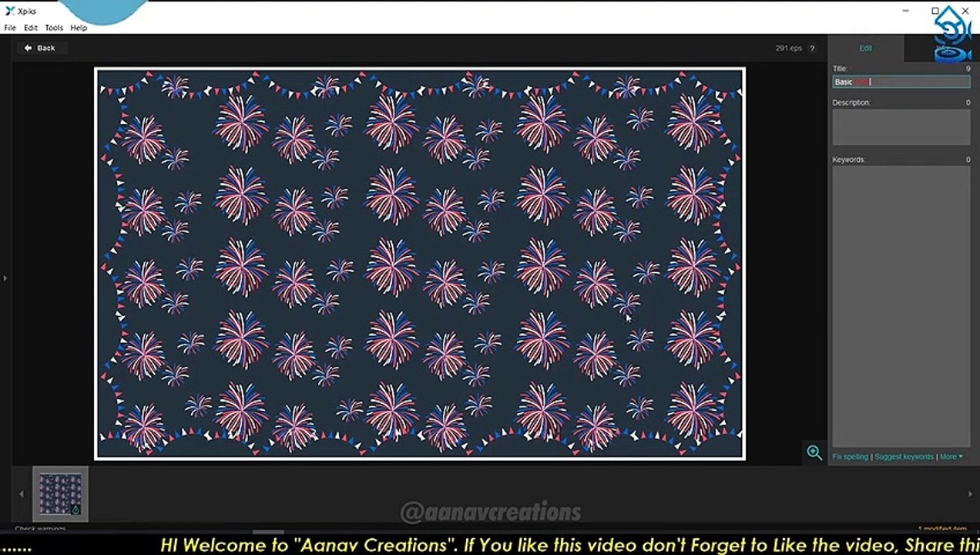Click into the Title input field
This screenshot has width=980, height=555.
pyautogui.click(x=901, y=82)
